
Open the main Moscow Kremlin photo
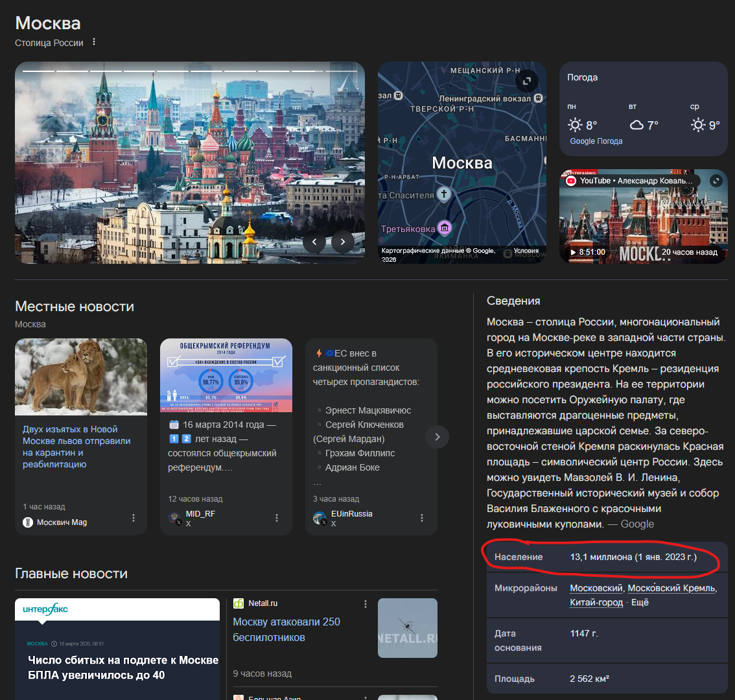pyautogui.click(x=190, y=163)
